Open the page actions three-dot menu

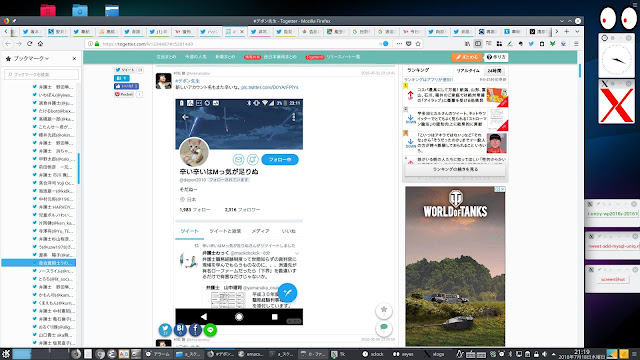(x=399, y=44)
